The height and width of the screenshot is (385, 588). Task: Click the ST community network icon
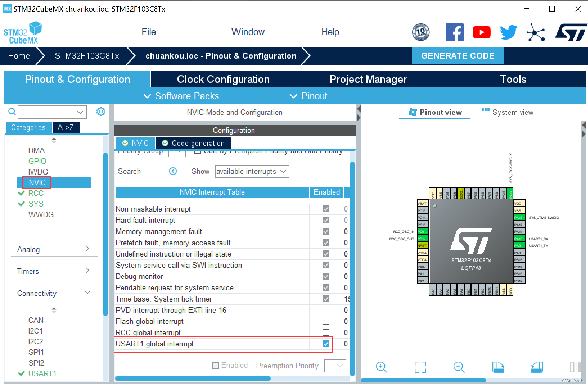pos(535,32)
